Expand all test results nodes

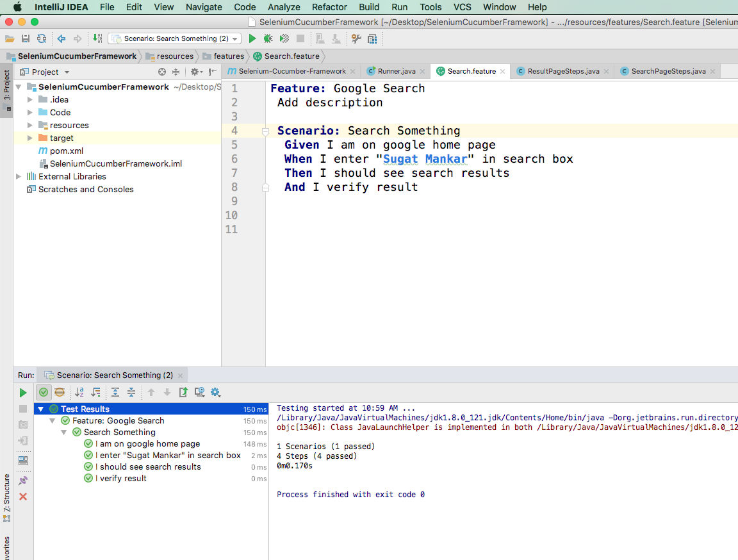(115, 393)
